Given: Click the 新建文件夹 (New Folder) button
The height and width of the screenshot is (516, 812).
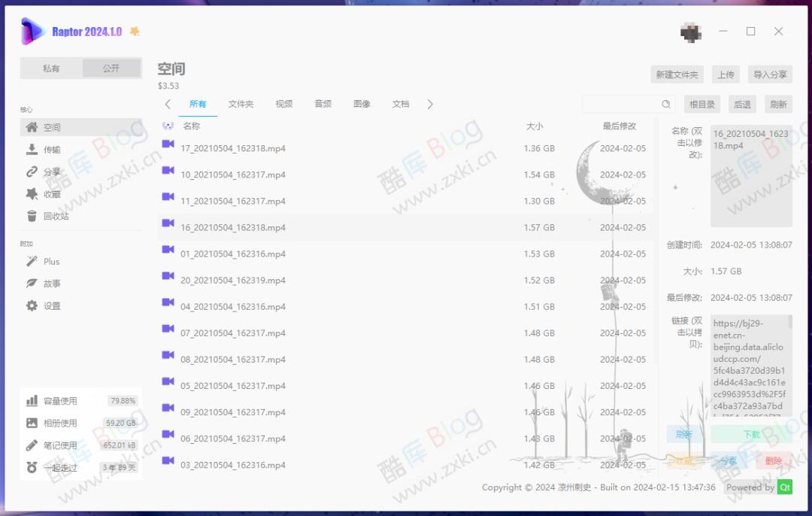Looking at the screenshot, I should (678, 74).
